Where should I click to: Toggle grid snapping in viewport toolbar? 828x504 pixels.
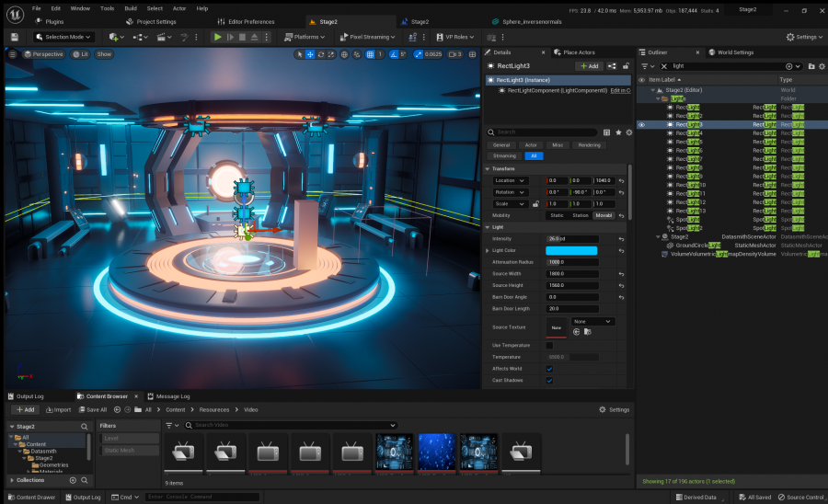(x=370, y=54)
